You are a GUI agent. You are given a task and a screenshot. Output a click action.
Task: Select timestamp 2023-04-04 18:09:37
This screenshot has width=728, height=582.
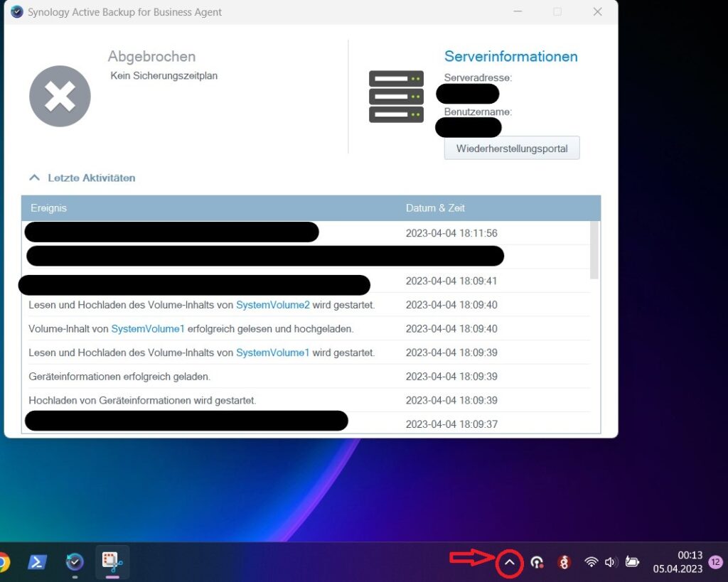(451, 424)
